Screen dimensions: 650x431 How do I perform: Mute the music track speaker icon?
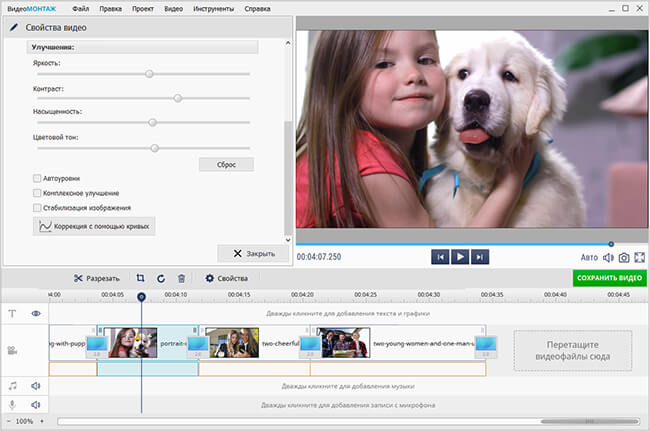35,385
